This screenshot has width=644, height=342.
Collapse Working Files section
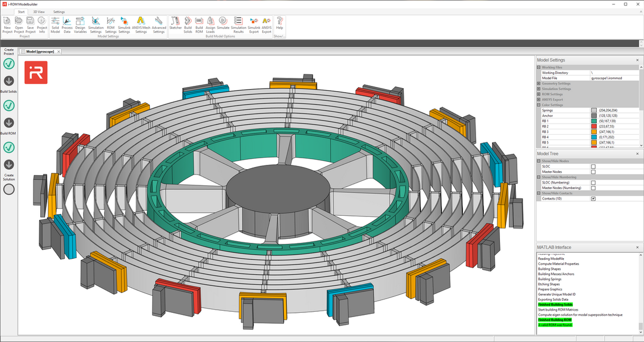pos(539,67)
